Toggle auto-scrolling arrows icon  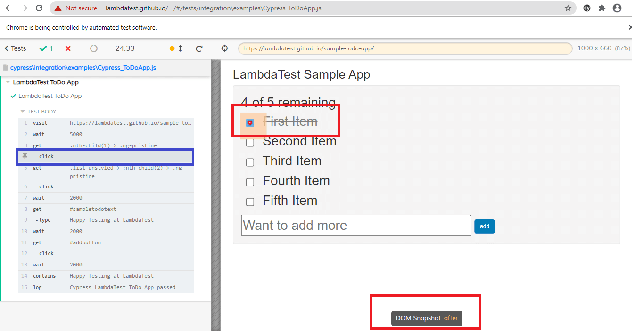click(180, 48)
